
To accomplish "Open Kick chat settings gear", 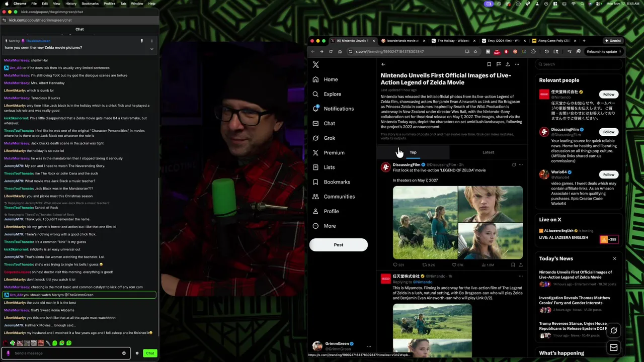I will point(137,353).
